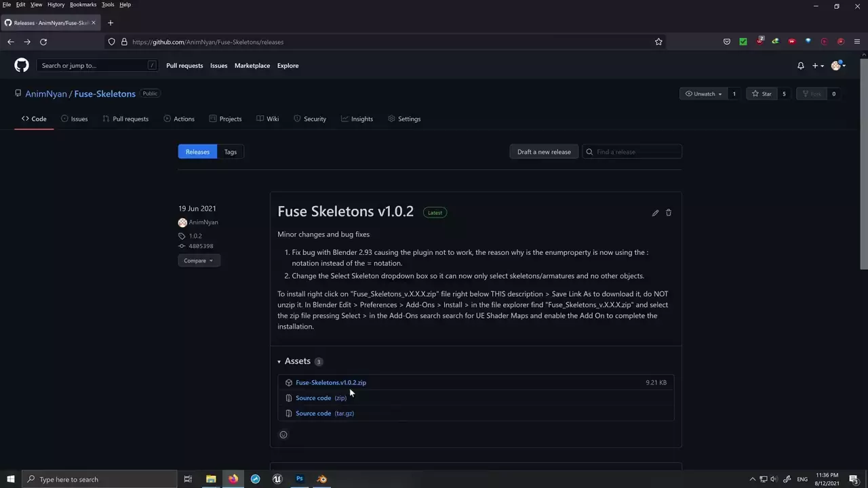
Task: Click the page vertical scrollbar
Action: click(863, 163)
